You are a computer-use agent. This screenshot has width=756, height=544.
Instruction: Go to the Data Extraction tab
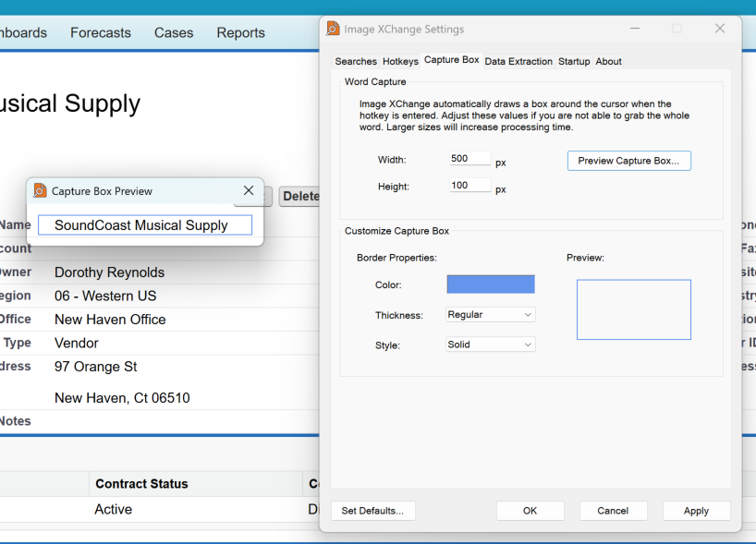coord(518,62)
